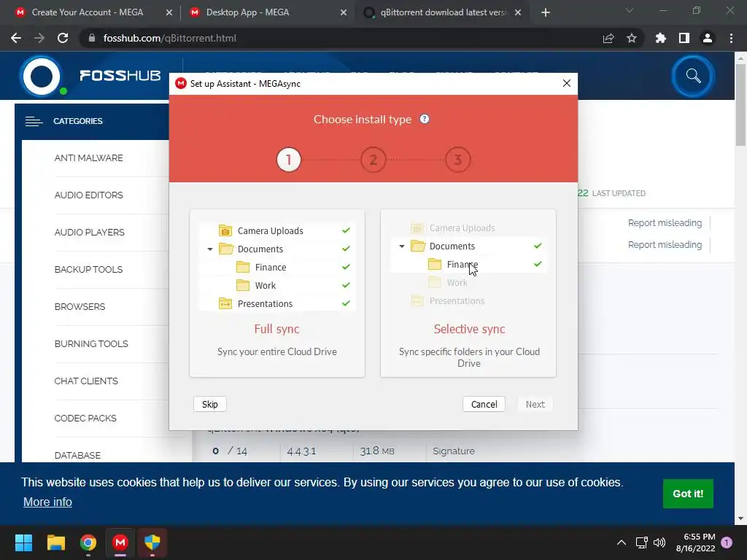The width and height of the screenshot is (747, 560).
Task: Click first Report misleading link
Action: coord(665,223)
